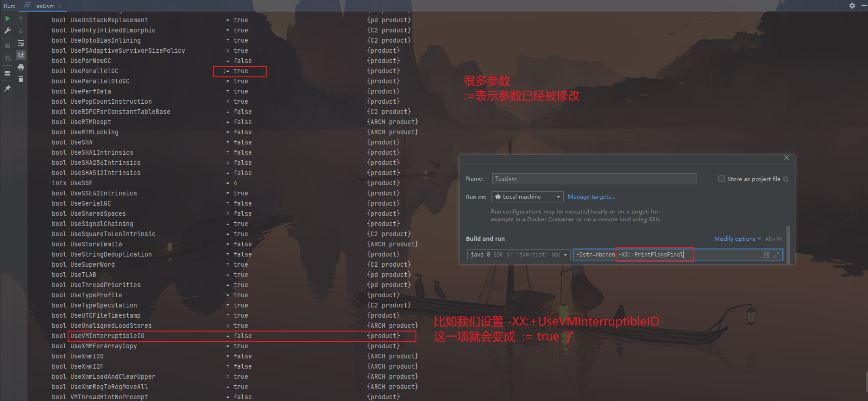Viewport: 868px width, 401px height.
Task: Expand the Modify options menu
Action: point(737,239)
